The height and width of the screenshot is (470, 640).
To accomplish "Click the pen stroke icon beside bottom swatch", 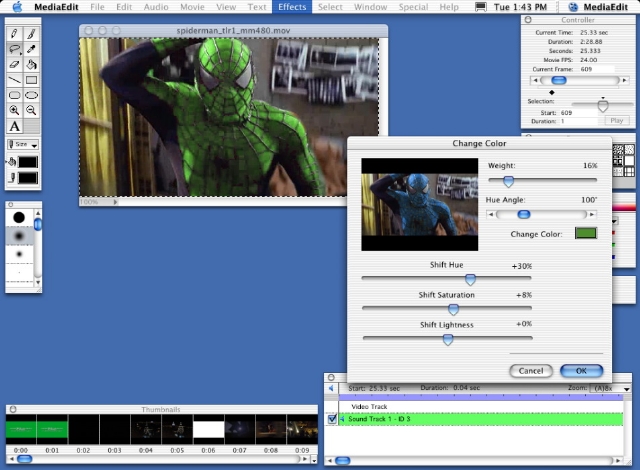I will [12, 178].
